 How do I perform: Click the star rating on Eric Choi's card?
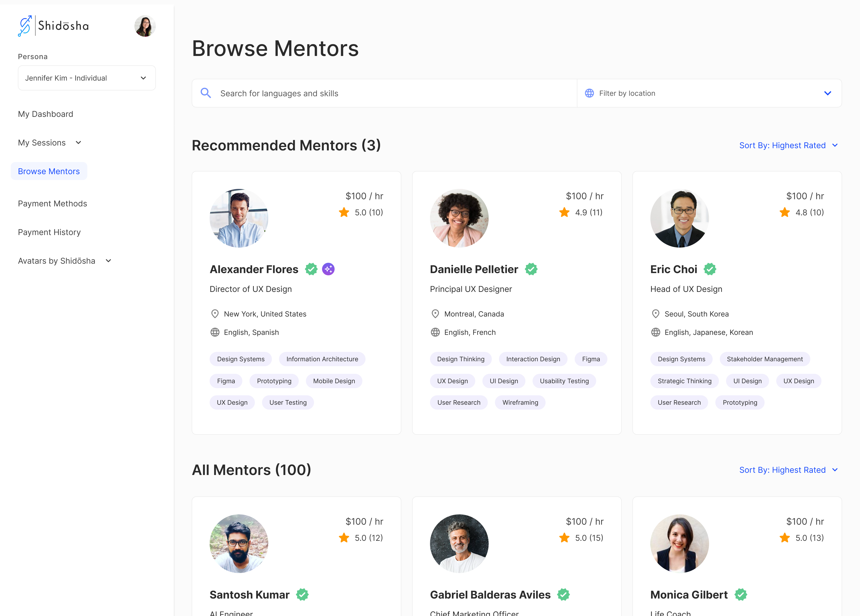pyautogui.click(x=785, y=212)
